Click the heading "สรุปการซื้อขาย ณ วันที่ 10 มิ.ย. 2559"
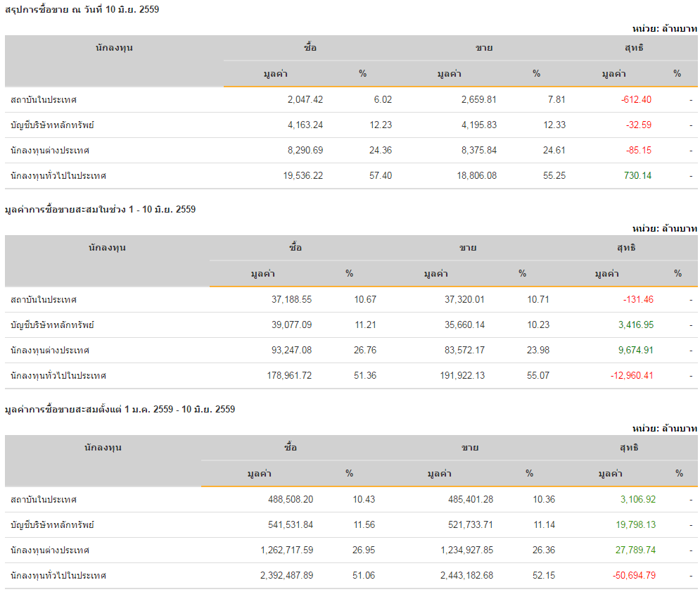 [82, 9]
